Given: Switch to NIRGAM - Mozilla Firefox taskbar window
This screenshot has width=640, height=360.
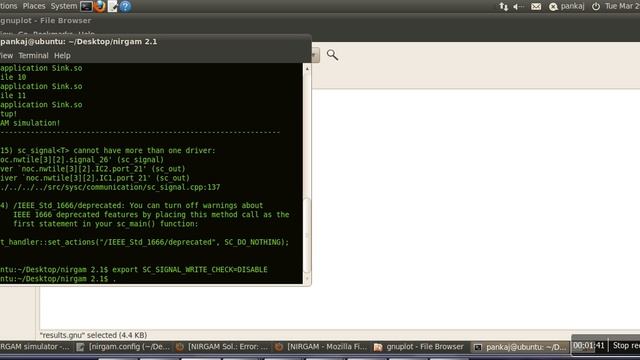Looking at the screenshot, I should 321,347.
